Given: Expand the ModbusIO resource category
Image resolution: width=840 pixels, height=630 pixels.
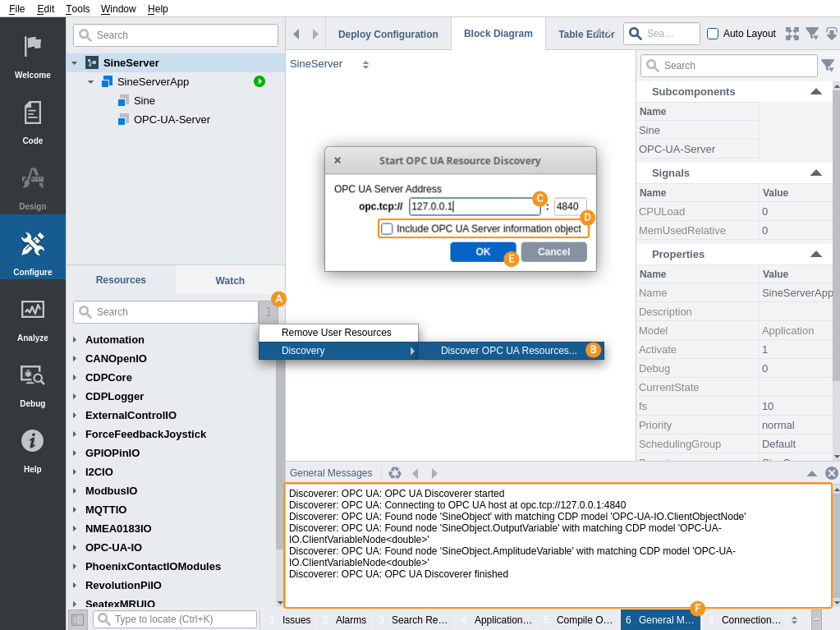Looking at the screenshot, I should pos(75,491).
